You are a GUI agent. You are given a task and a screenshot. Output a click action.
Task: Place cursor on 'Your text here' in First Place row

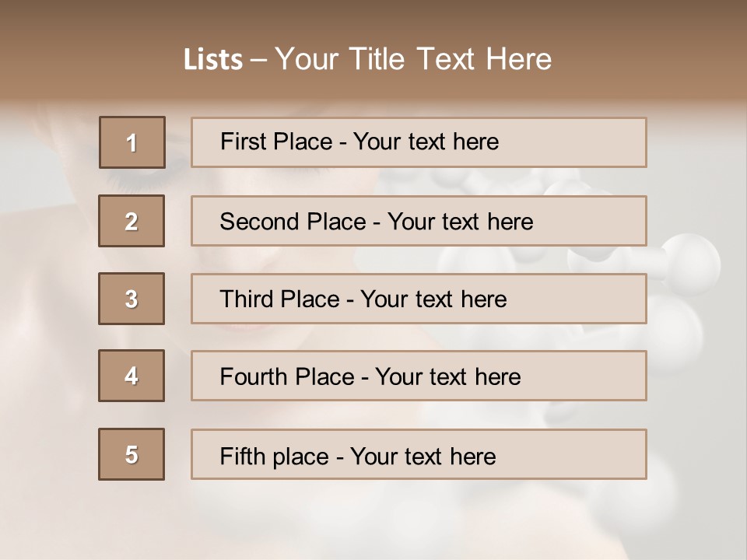coord(426,142)
